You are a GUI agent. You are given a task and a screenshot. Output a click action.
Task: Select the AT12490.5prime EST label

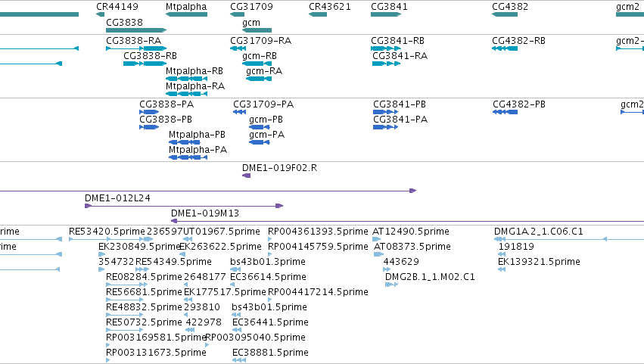[411, 232]
